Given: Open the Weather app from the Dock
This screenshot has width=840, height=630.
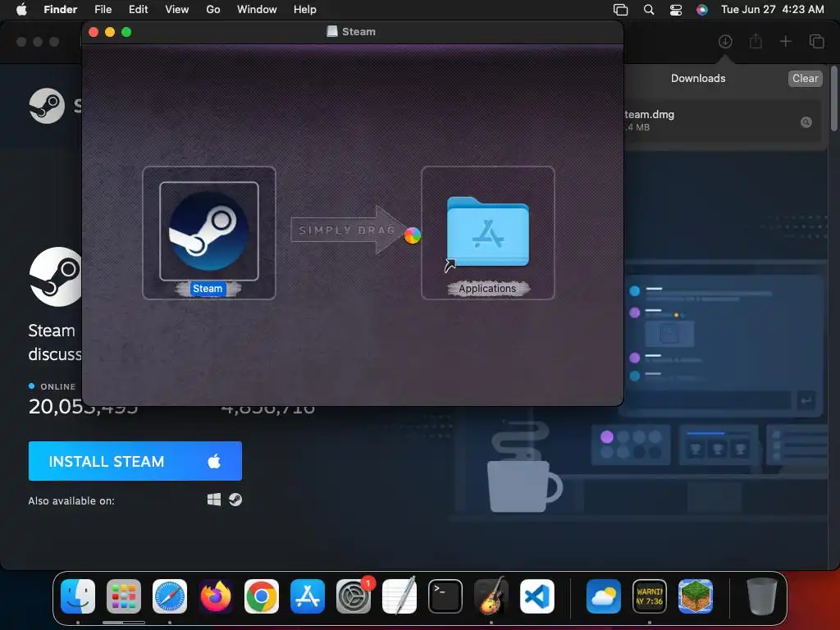Looking at the screenshot, I should coord(604,596).
